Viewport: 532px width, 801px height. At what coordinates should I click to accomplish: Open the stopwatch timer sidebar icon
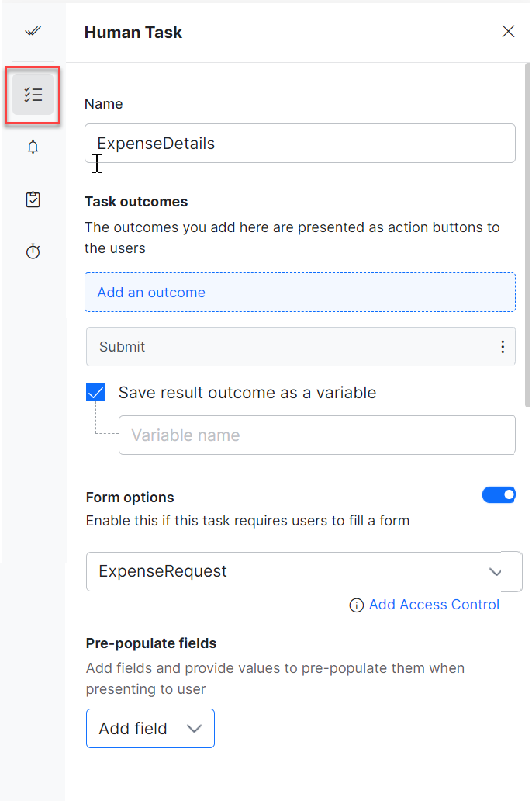point(33,251)
